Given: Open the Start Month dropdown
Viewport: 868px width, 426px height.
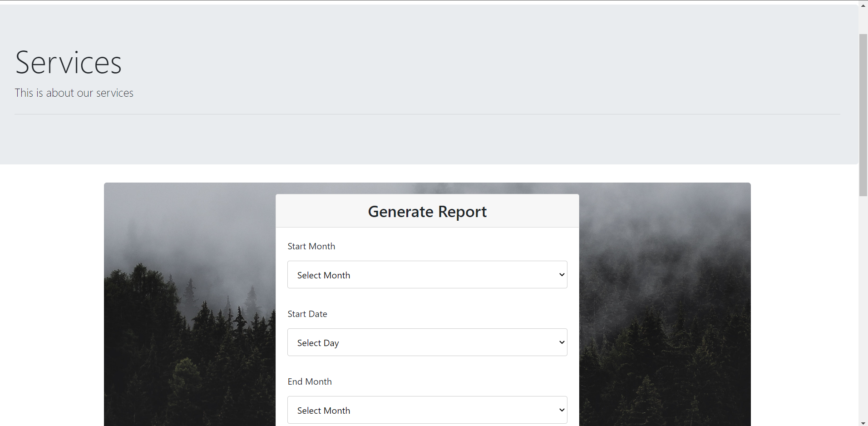Looking at the screenshot, I should pos(427,274).
